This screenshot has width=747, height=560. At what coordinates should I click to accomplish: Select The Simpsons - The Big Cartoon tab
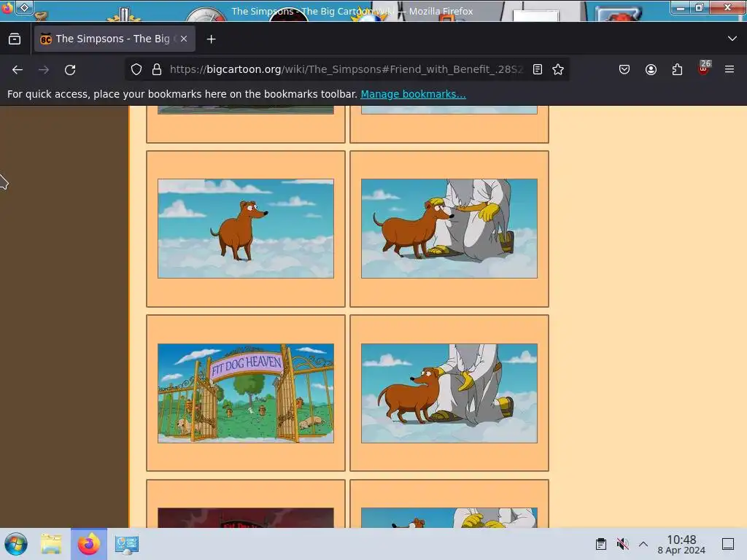coord(115,39)
